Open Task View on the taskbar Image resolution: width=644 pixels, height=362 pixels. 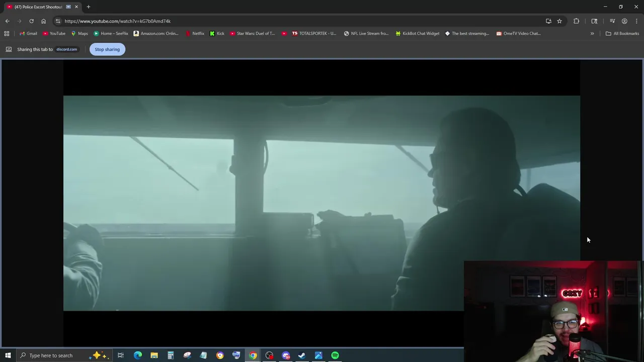121,355
